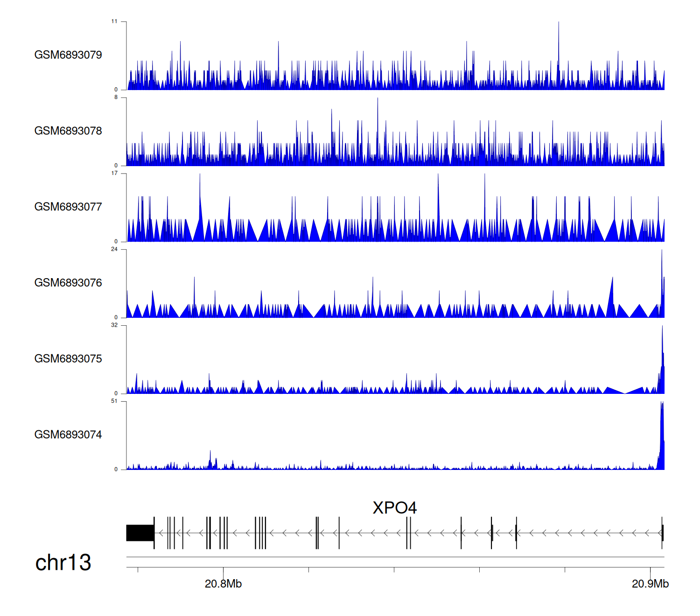Select the GSM6893074 track name
The height and width of the screenshot is (616, 700).
click(68, 435)
